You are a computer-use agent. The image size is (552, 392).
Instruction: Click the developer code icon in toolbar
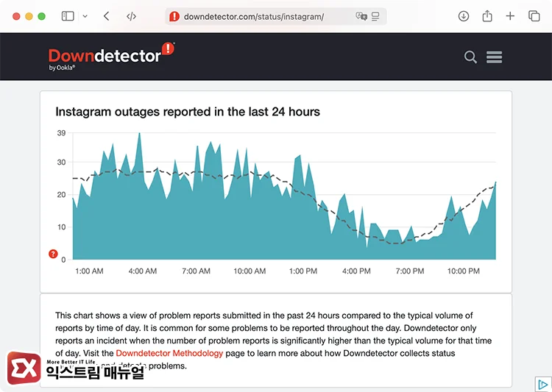(x=131, y=16)
